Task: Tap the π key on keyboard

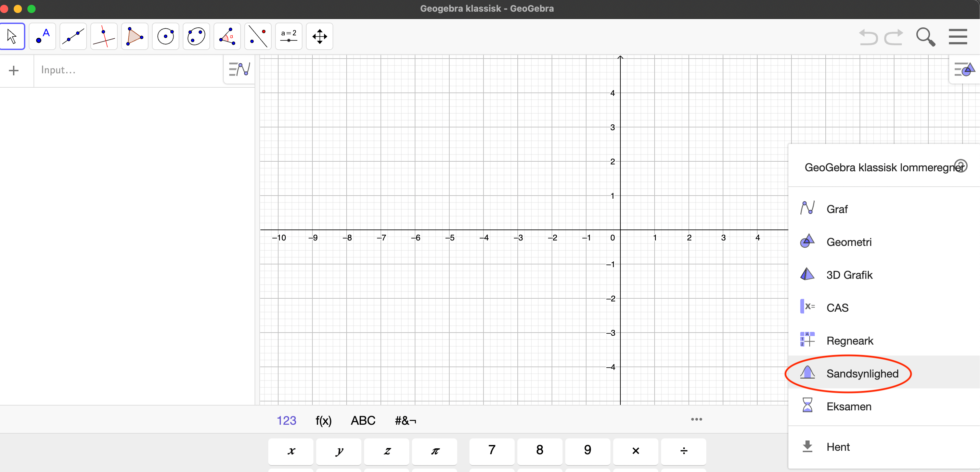Action: tap(435, 451)
